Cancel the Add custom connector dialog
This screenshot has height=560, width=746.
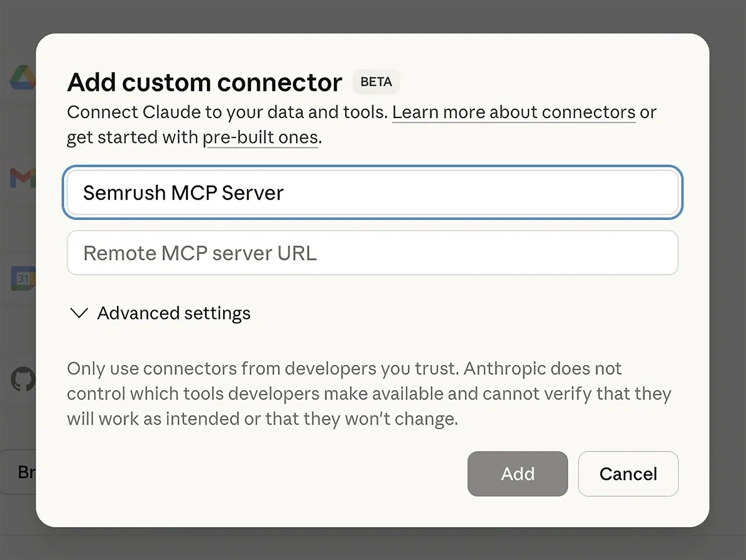(x=628, y=474)
